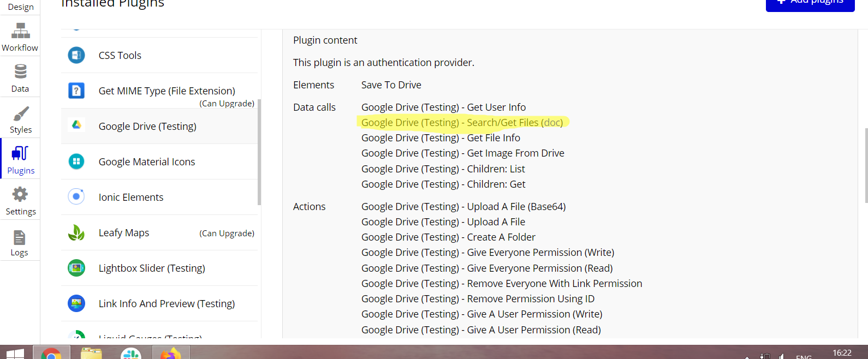The image size is (868, 359).
Task: Select Link Info And Preview plugin
Action: (159, 303)
